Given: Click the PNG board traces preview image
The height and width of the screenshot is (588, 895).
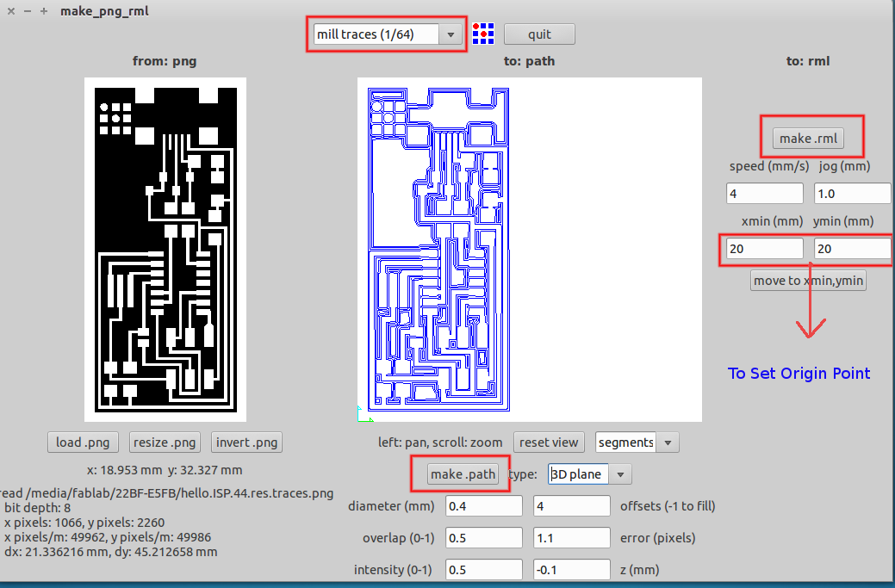Looking at the screenshot, I should pos(165,250).
